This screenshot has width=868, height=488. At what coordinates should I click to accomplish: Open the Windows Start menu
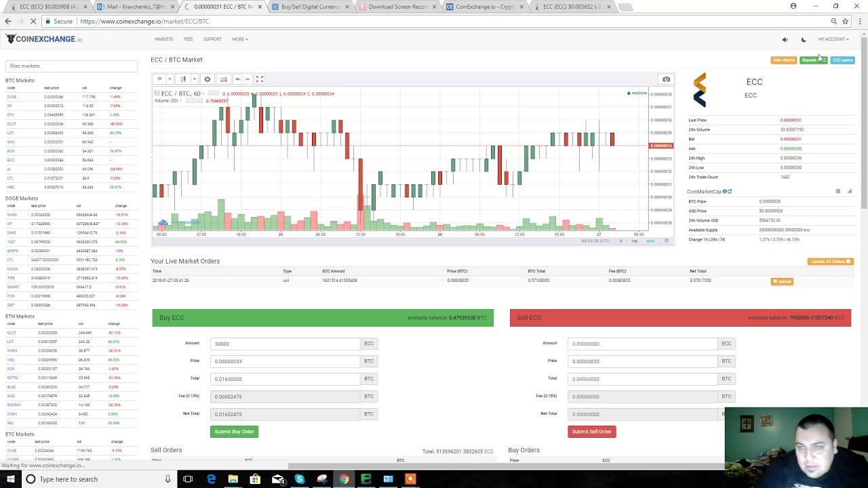[10, 479]
